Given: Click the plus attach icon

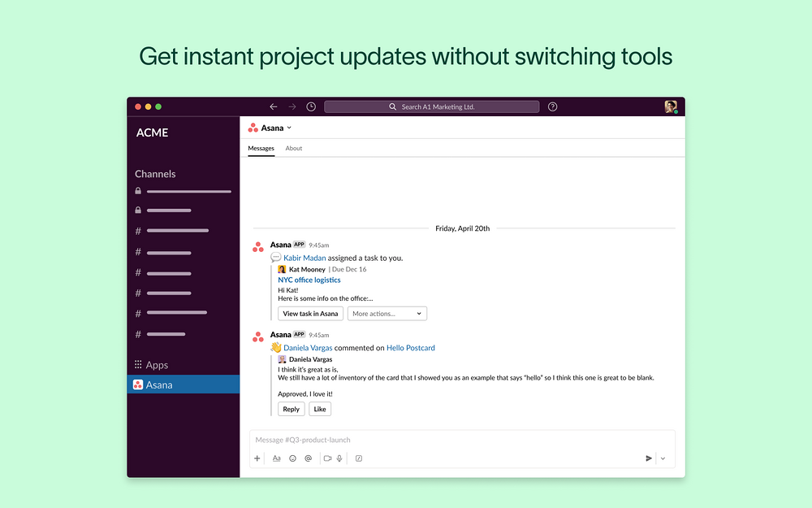Looking at the screenshot, I should pyautogui.click(x=257, y=458).
